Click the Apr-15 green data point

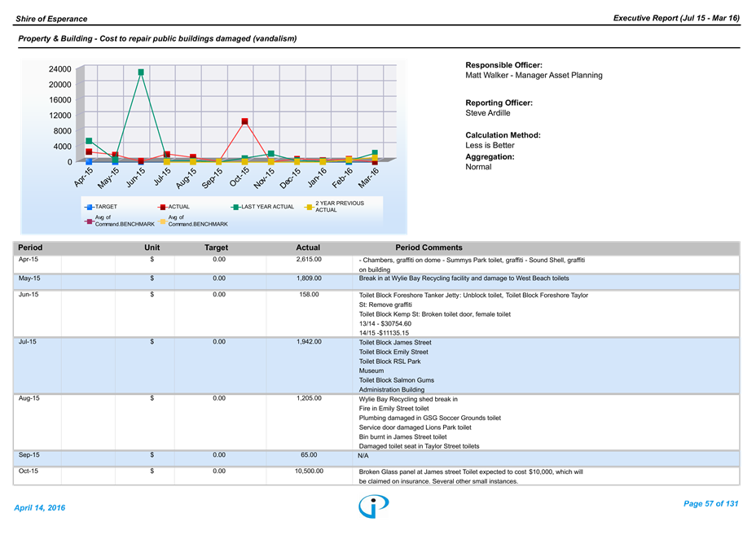[89, 141]
